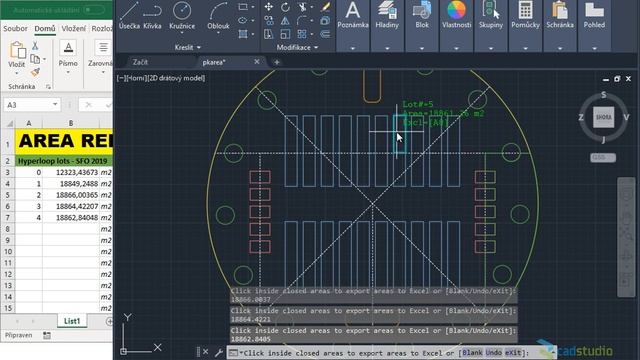Select the rectangle draw tool
The width and height of the screenshot is (640, 360).
(x=243, y=7)
